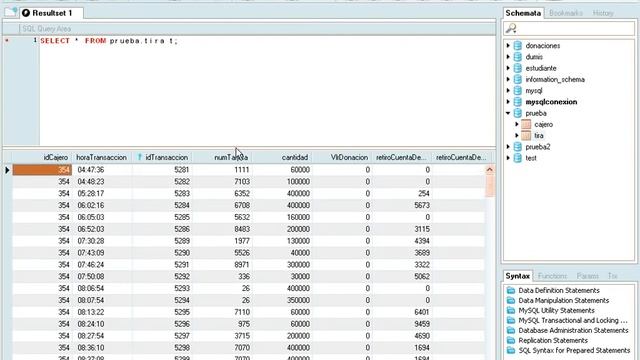
Task: Select the Resultset 1 tab
Action: coord(51,13)
